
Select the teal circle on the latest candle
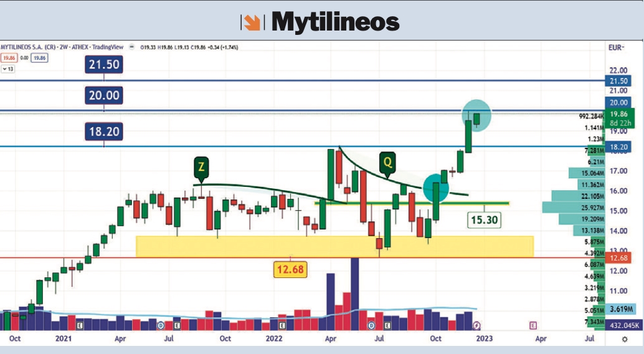point(476,115)
